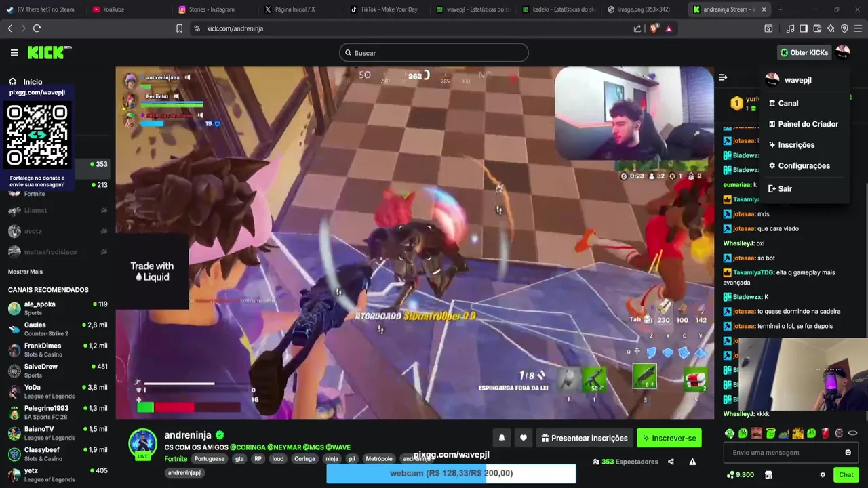The height and width of the screenshot is (488, 868).
Task: Open the image.png browser tab
Action: 642,9
